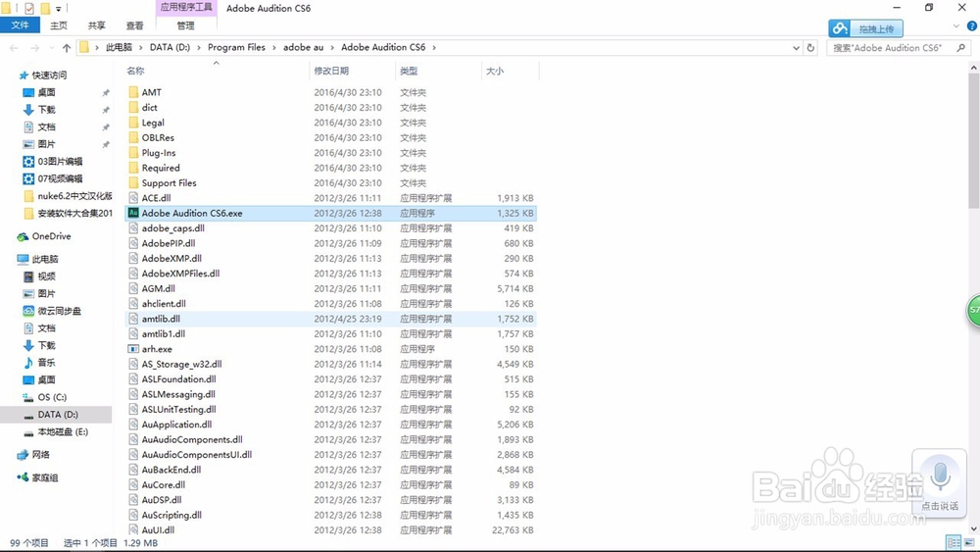Open Network icon in navigation pane
The image size is (980, 552).
(24, 455)
